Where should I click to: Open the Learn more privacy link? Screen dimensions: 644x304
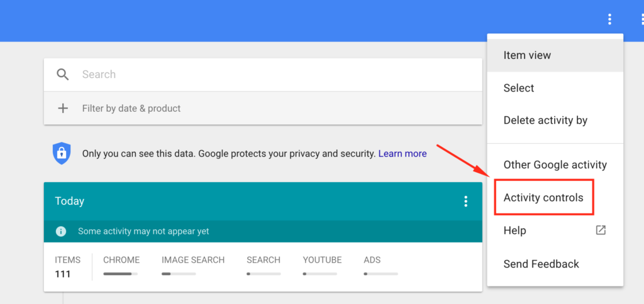click(x=402, y=153)
